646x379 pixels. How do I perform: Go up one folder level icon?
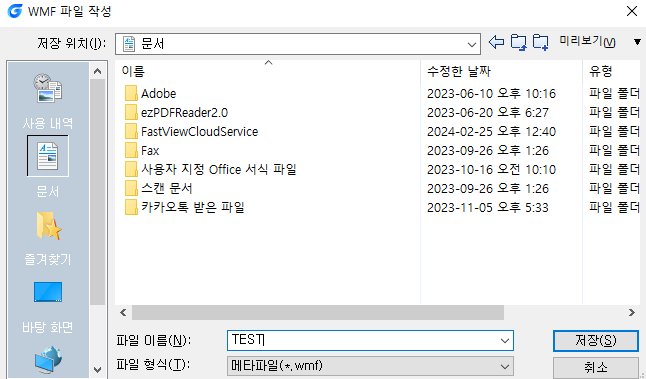pos(518,42)
